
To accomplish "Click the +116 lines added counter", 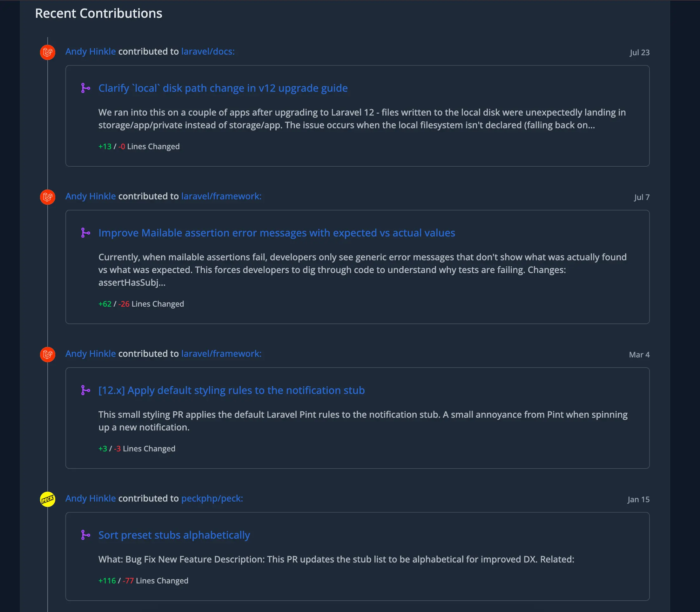I will point(107,581).
